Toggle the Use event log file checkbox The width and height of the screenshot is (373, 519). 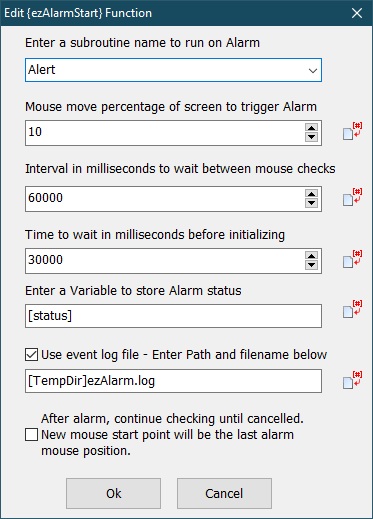tap(31, 355)
